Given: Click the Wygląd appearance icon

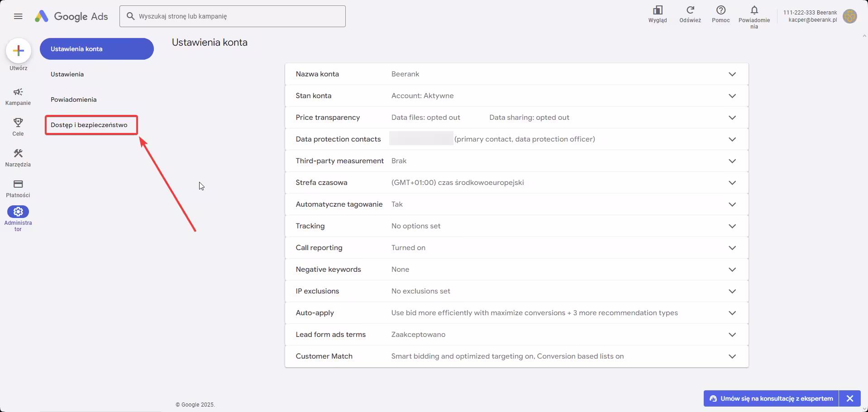Looking at the screenshot, I should click(658, 10).
